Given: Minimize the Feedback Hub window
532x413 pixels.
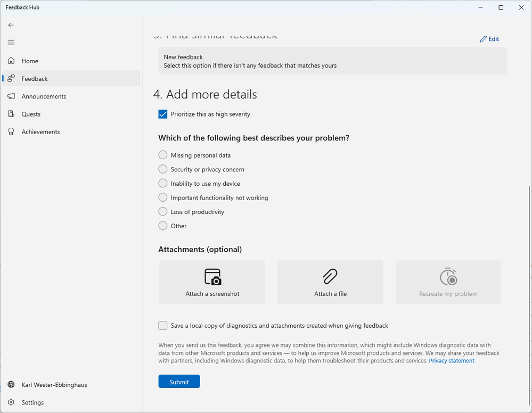Looking at the screenshot, I should 481,7.
